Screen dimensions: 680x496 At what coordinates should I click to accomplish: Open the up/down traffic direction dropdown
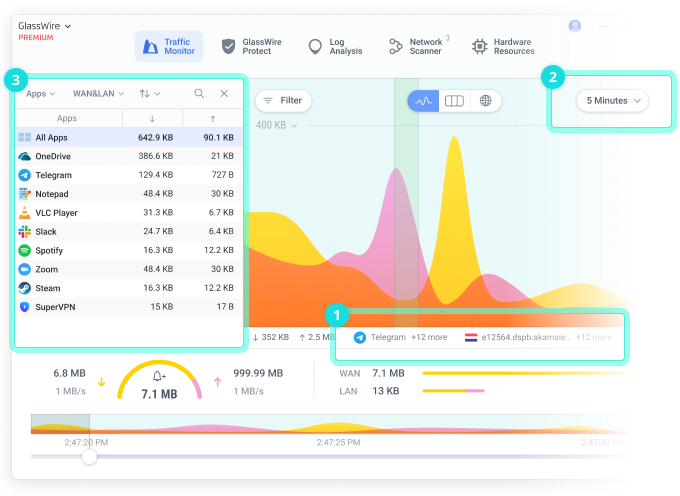coord(150,94)
